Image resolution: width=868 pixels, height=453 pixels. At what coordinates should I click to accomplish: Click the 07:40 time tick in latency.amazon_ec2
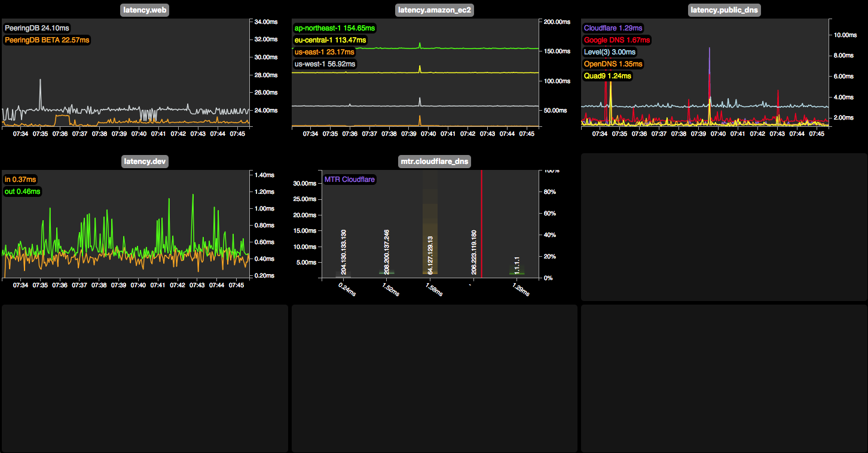(x=428, y=134)
